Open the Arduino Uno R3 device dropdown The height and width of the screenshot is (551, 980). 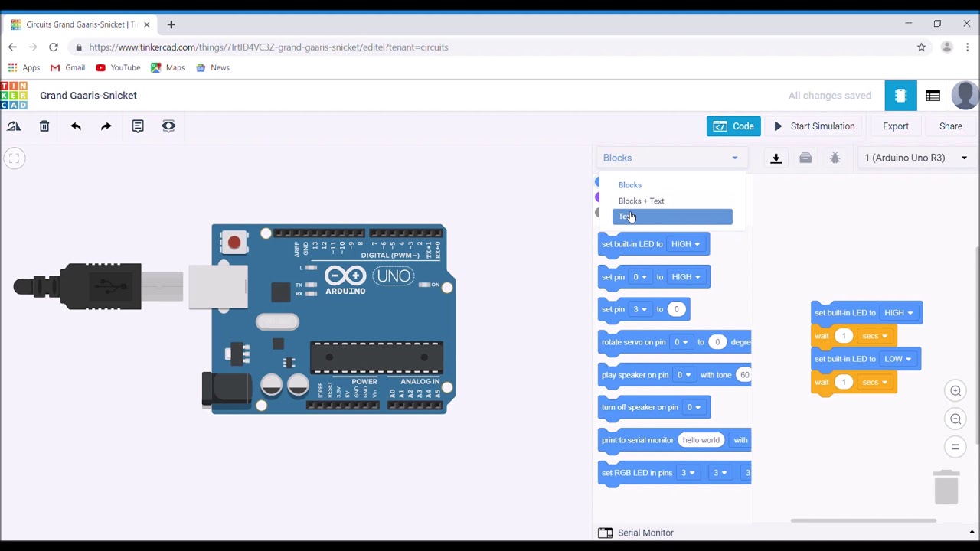(916, 158)
